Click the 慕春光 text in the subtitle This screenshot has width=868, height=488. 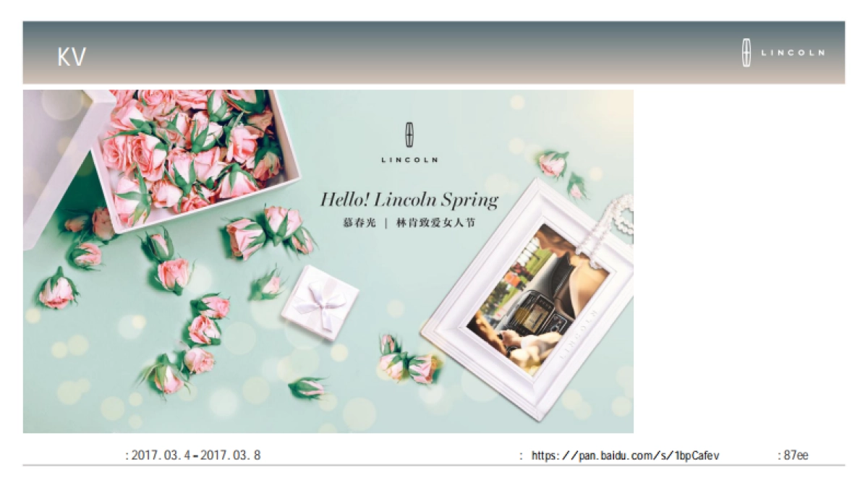click(x=359, y=223)
